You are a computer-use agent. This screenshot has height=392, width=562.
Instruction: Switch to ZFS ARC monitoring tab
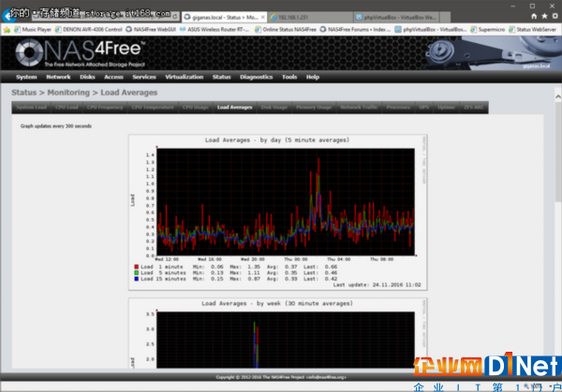(x=474, y=108)
